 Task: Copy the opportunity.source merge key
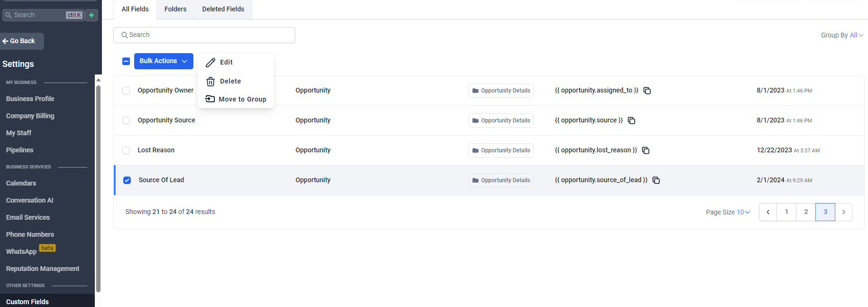coord(631,121)
